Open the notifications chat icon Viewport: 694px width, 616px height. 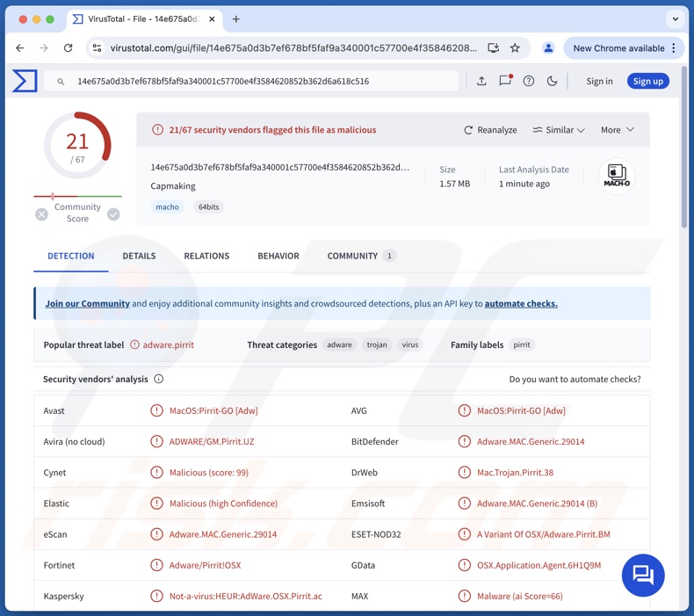tap(505, 81)
